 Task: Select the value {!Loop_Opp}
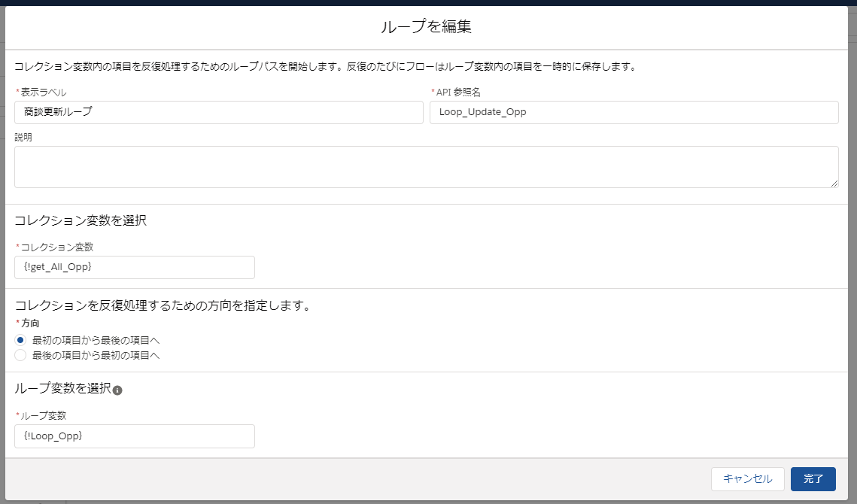point(54,436)
